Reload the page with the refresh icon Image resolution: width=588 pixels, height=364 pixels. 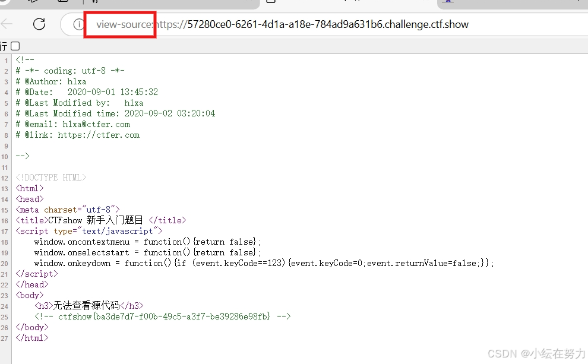coord(39,24)
